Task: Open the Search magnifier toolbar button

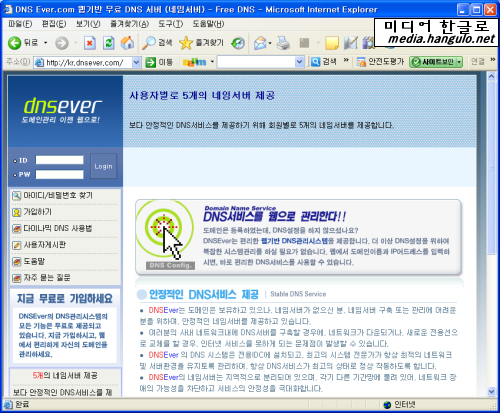Action: (157, 43)
